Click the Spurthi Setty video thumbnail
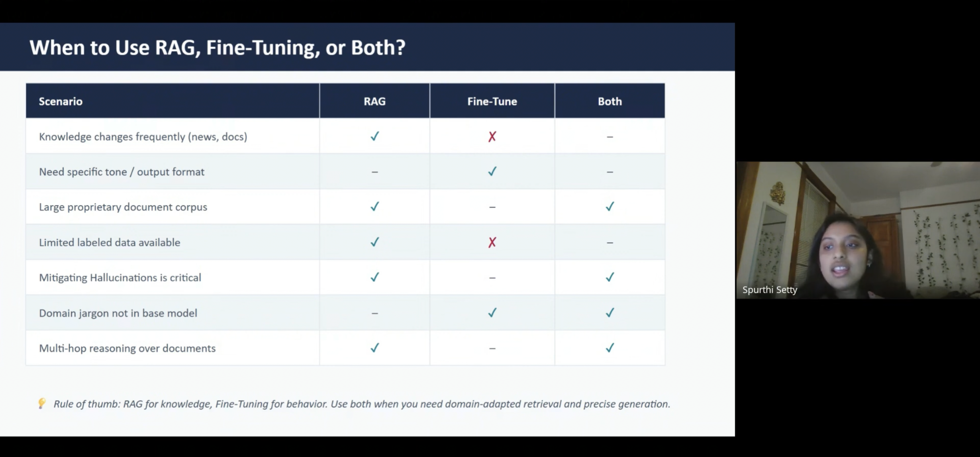Viewport: 980px width, 457px height. point(858,230)
